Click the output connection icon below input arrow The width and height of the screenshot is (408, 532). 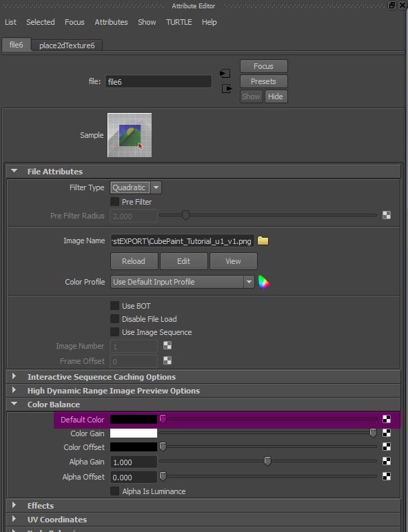(227, 89)
